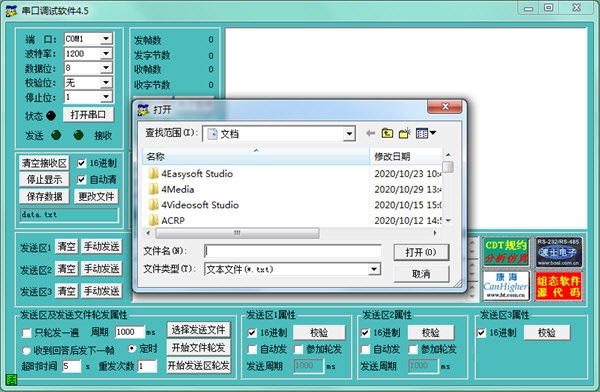The width and height of the screenshot is (600, 392).
Task: Select 定时 radio option
Action: tap(132, 348)
